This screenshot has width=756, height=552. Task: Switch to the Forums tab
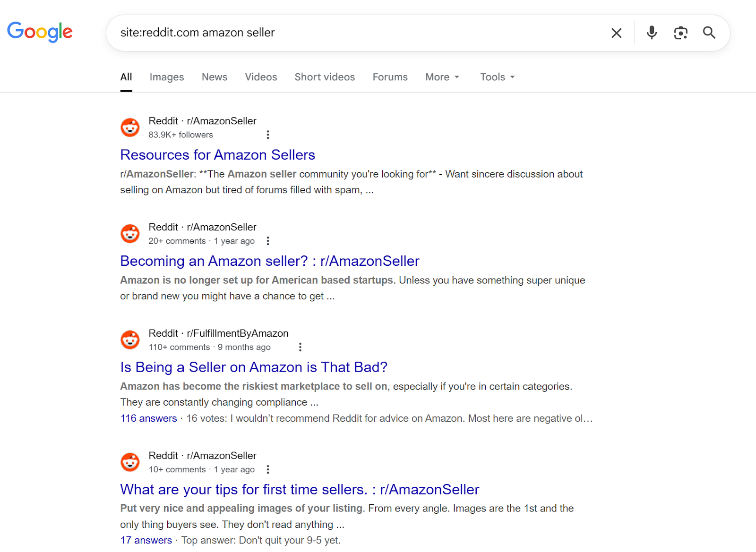coord(390,77)
